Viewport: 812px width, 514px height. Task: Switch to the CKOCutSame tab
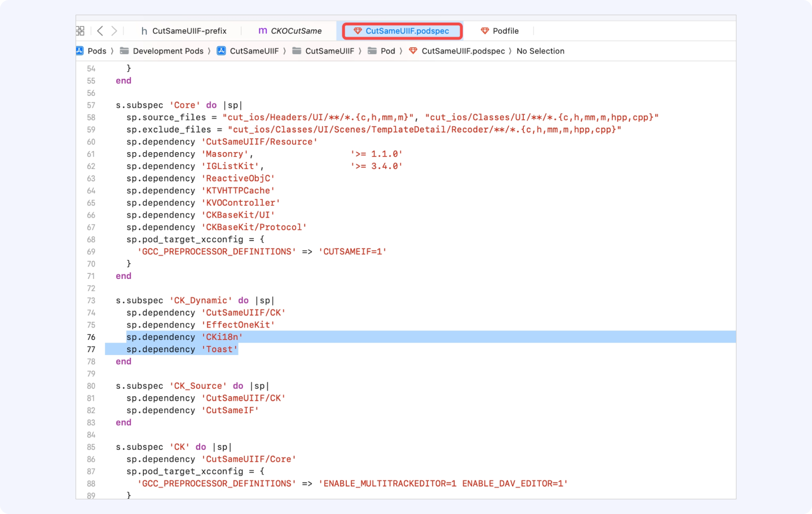click(x=290, y=31)
